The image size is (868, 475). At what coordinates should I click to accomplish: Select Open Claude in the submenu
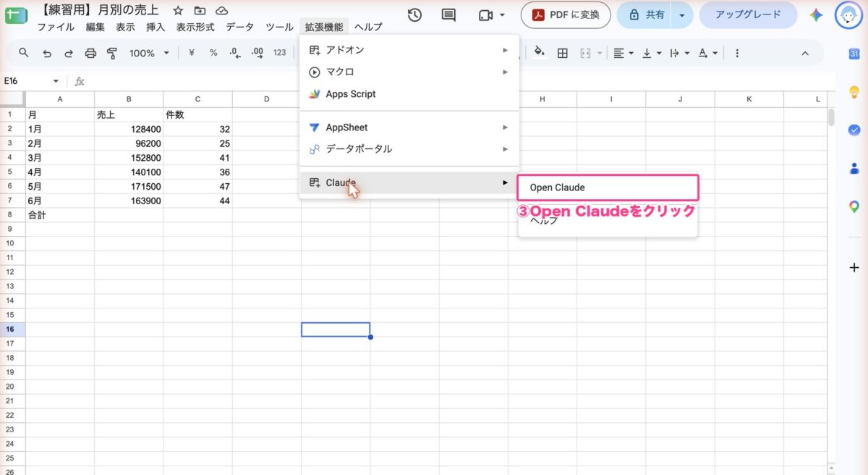click(x=608, y=188)
